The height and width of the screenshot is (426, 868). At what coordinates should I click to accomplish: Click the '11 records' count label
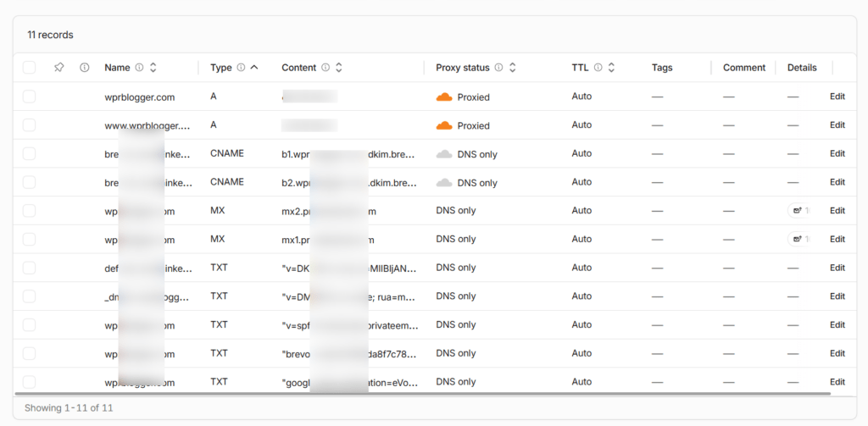point(50,35)
